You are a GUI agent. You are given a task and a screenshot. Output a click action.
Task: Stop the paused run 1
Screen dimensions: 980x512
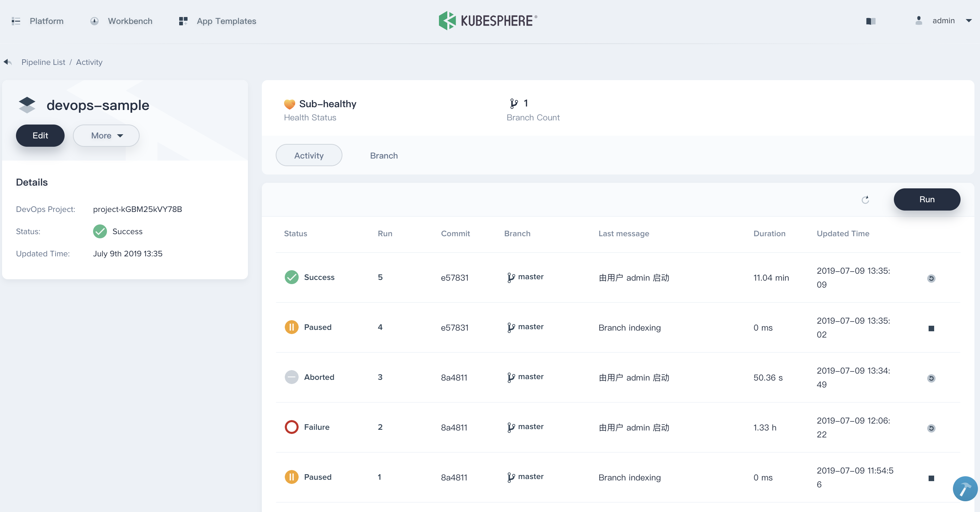point(931,478)
